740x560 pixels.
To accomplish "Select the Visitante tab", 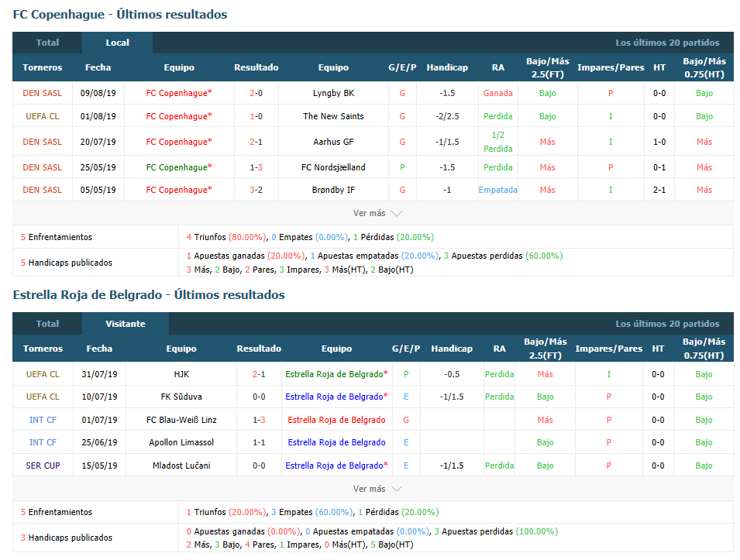I will point(126,324).
